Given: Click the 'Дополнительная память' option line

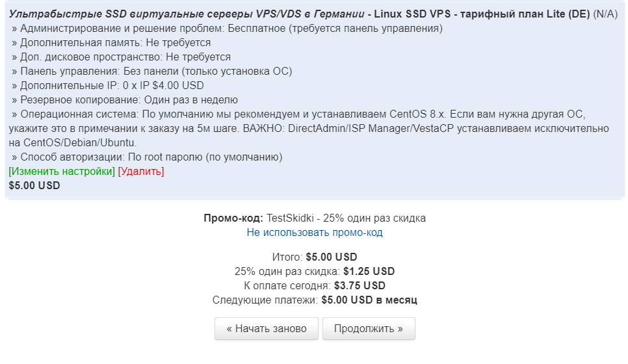Looking at the screenshot, I should [x=111, y=43].
